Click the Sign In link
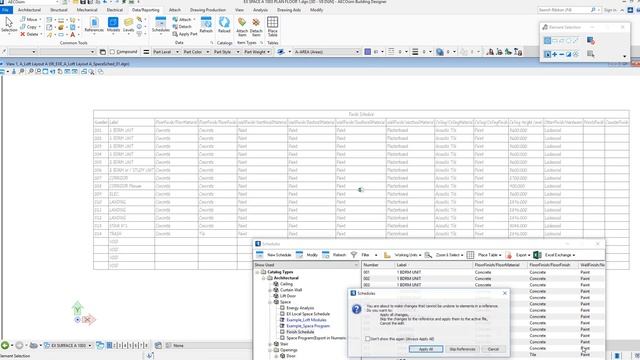Screen dimensions: 640x360 610,10
